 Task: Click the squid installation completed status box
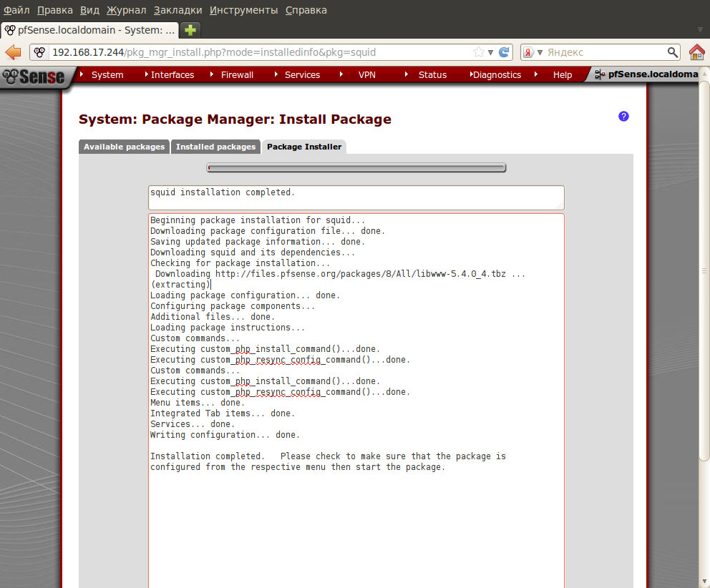pyautogui.click(x=356, y=197)
